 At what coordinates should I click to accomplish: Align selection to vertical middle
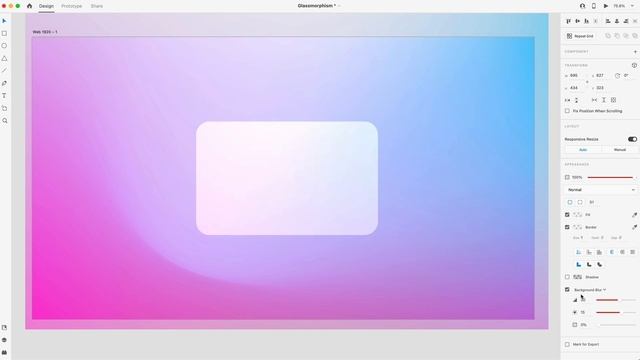point(578,21)
